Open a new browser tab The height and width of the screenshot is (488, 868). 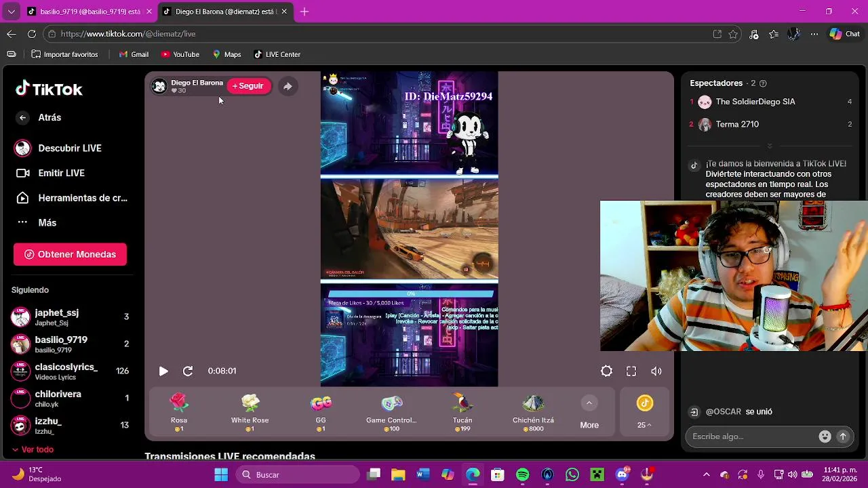[304, 12]
